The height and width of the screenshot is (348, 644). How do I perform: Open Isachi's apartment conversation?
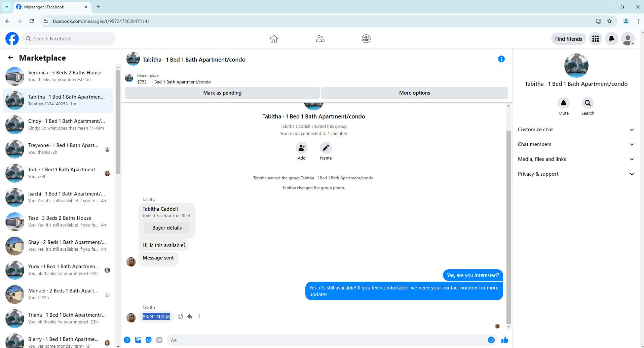[58, 198]
